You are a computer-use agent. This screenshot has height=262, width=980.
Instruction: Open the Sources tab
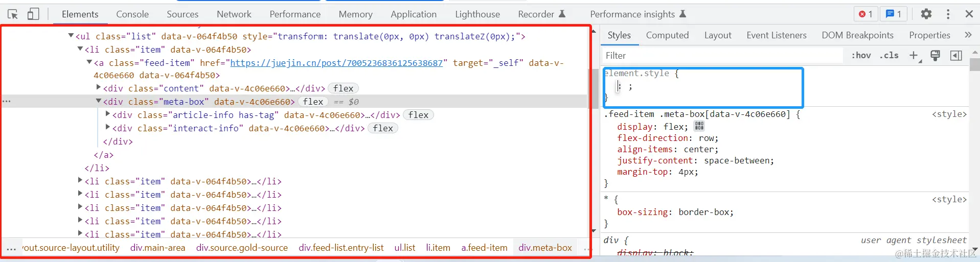click(183, 14)
